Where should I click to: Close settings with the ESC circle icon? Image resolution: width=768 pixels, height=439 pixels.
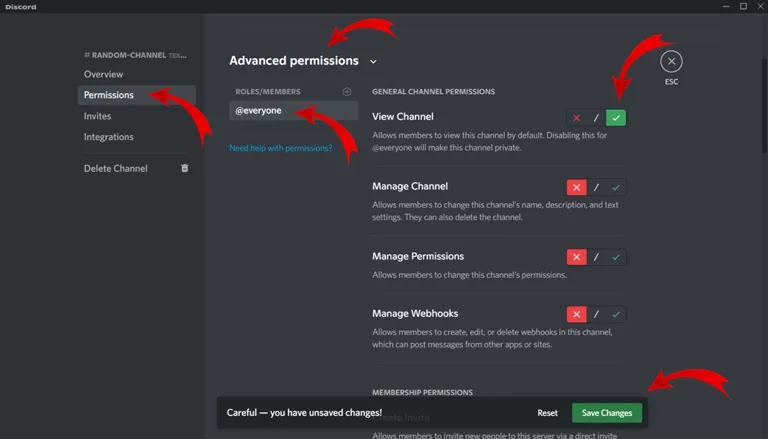click(671, 61)
